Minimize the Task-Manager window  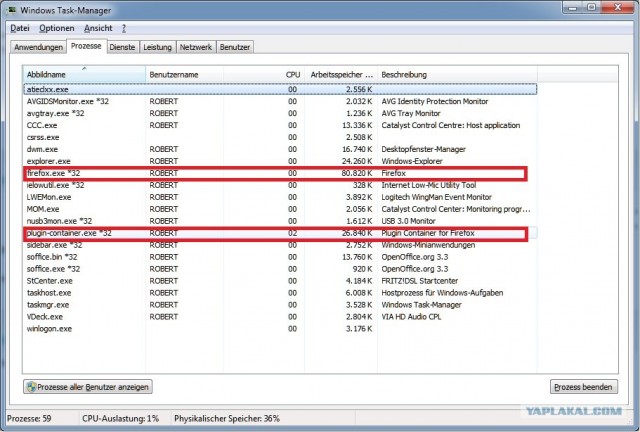[573, 7]
